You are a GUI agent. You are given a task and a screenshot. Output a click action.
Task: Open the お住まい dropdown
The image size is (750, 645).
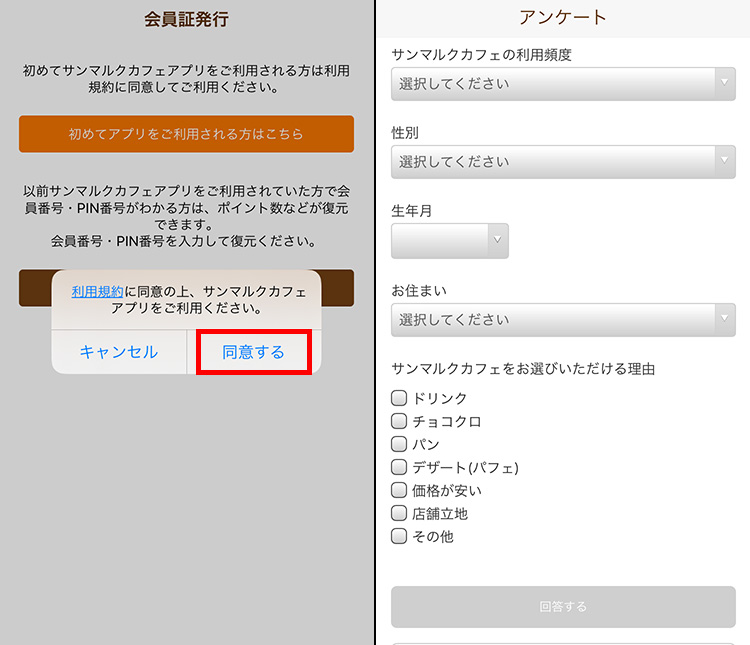(x=563, y=320)
